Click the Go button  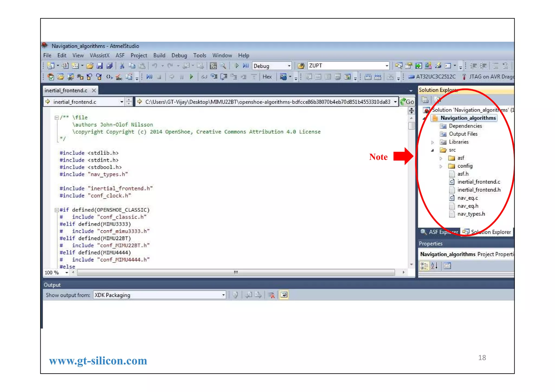tap(407, 102)
